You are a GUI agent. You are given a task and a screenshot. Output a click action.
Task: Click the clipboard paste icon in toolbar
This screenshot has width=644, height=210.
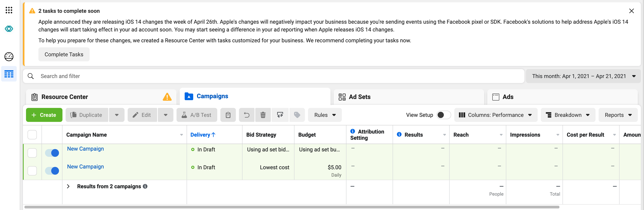228,115
